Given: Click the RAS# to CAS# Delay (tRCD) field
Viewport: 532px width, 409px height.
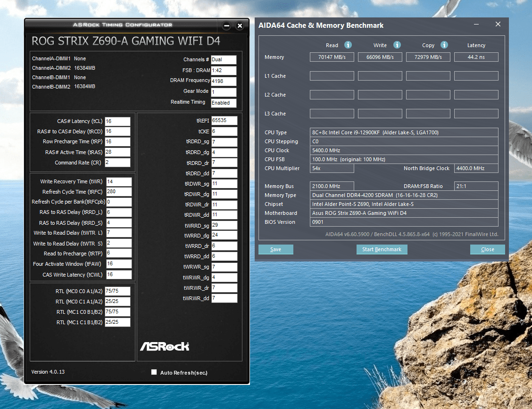Looking at the screenshot, I should (x=117, y=131).
